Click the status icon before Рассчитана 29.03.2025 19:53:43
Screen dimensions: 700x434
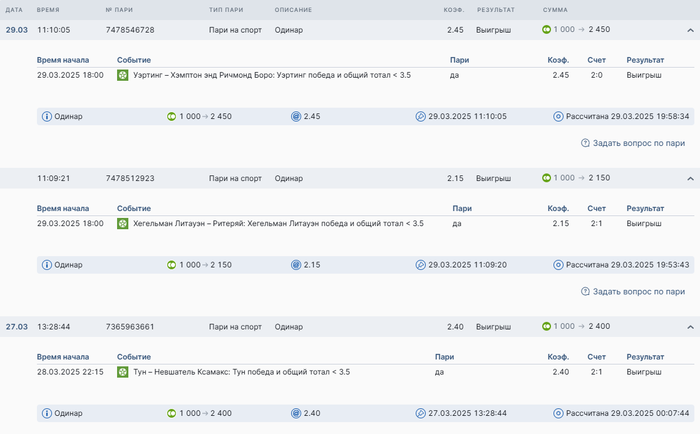coord(558,265)
